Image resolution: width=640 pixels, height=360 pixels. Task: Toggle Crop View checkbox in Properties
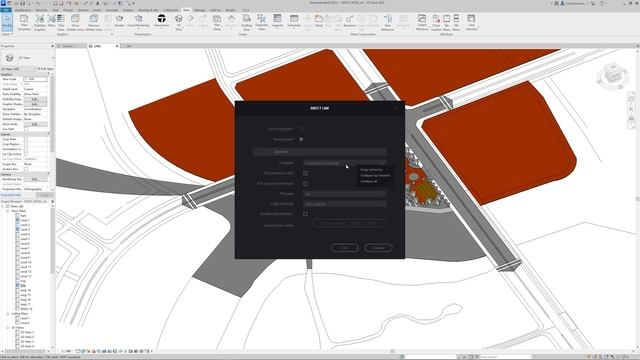click(x=26, y=139)
